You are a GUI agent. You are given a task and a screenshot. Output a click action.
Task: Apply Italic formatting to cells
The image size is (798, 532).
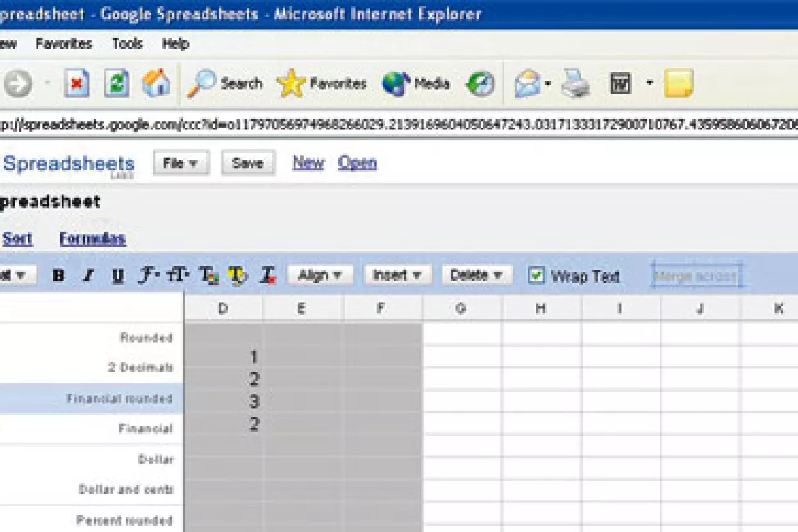pos(88,276)
